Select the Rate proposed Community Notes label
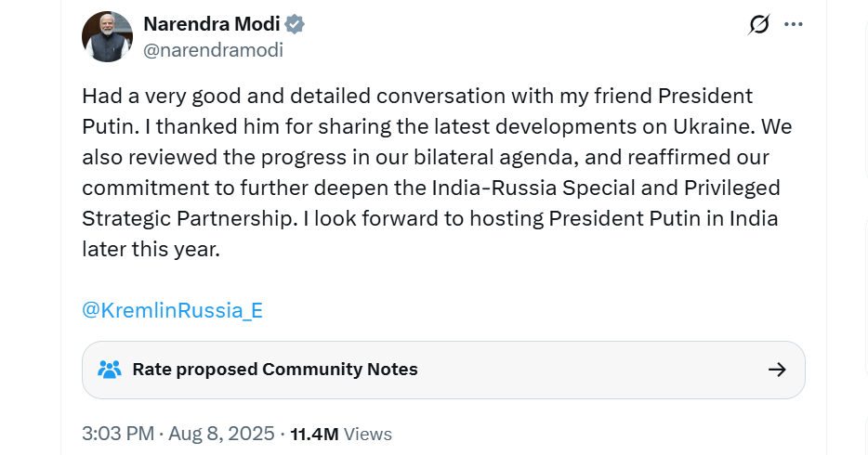 275,370
